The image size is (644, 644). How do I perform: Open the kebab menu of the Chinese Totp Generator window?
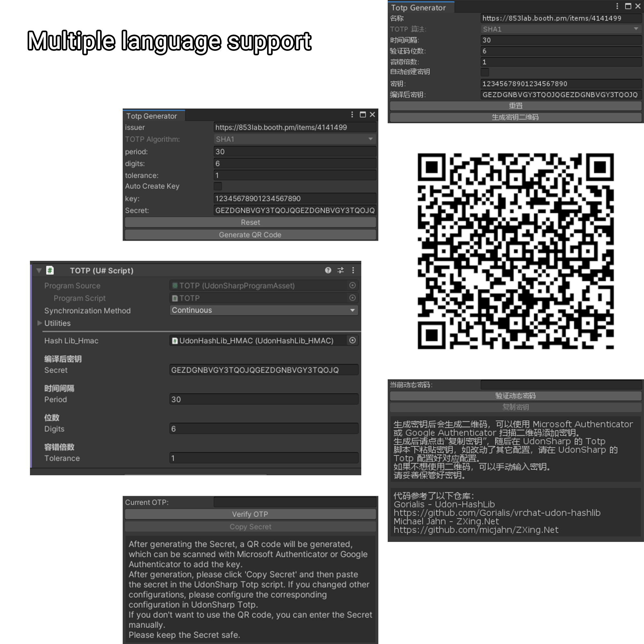click(x=617, y=6)
